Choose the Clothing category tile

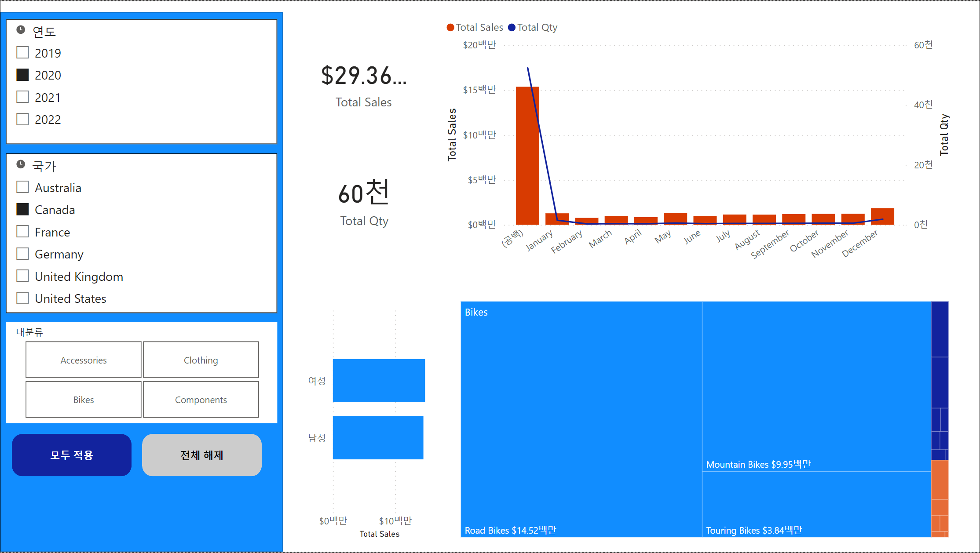(201, 360)
